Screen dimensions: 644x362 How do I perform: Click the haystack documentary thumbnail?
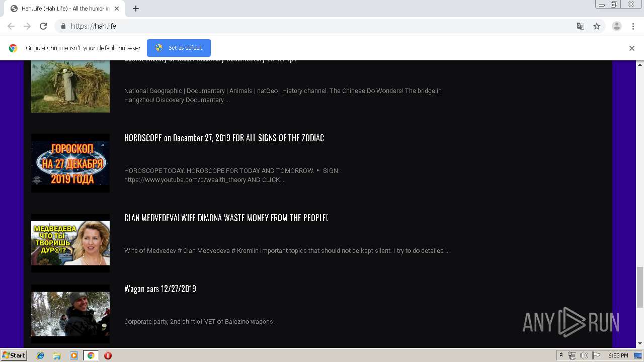coord(70,86)
